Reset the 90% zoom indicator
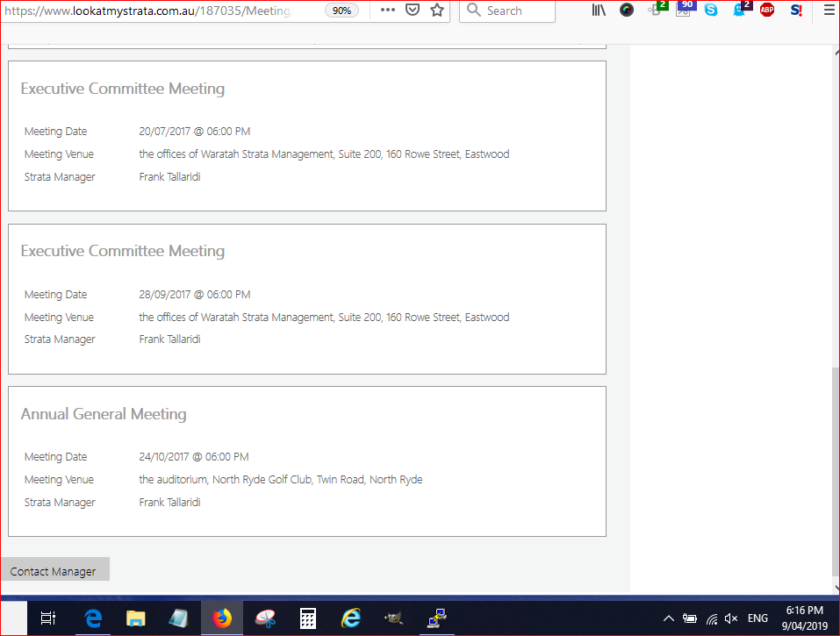Screen dimensions: 840x636 click(x=341, y=11)
